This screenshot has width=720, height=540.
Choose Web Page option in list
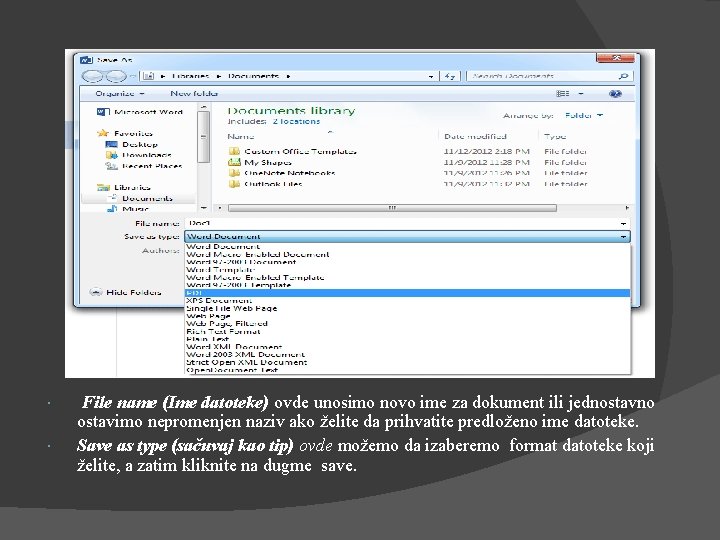pos(408,316)
